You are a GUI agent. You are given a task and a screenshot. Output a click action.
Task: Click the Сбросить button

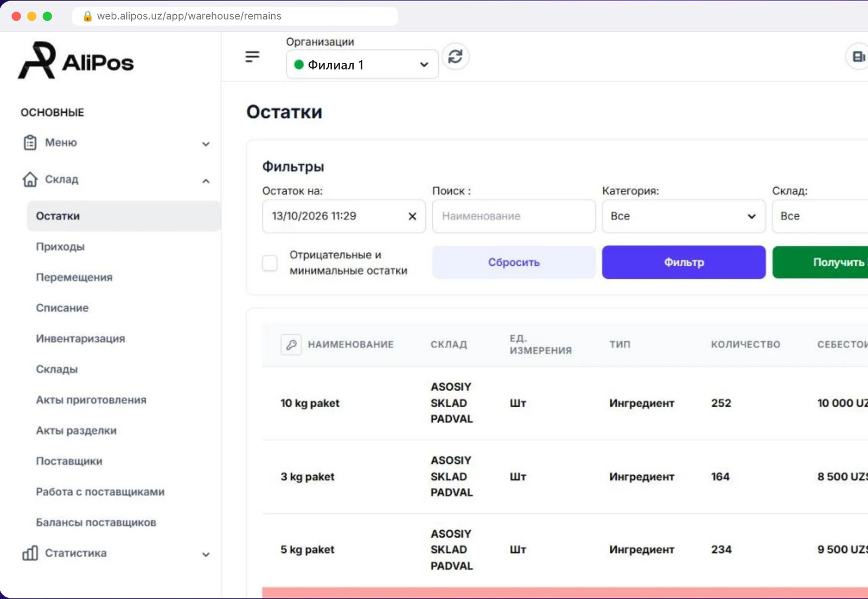coord(514,263)
